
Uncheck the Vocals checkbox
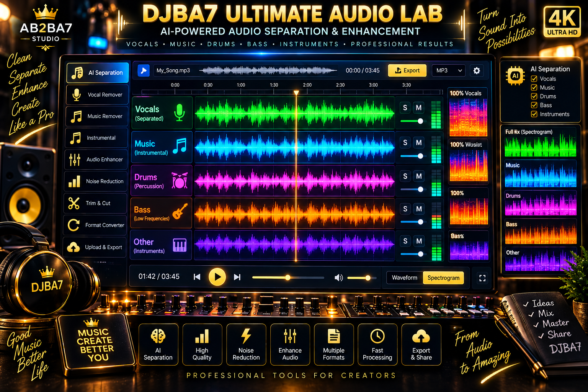click(x=534, y=79)
